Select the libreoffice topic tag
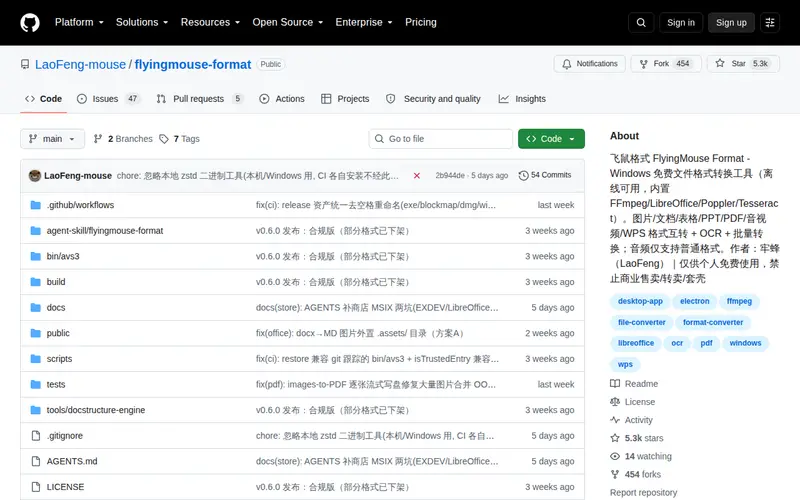The image size is (800, 500). [636, 343]
